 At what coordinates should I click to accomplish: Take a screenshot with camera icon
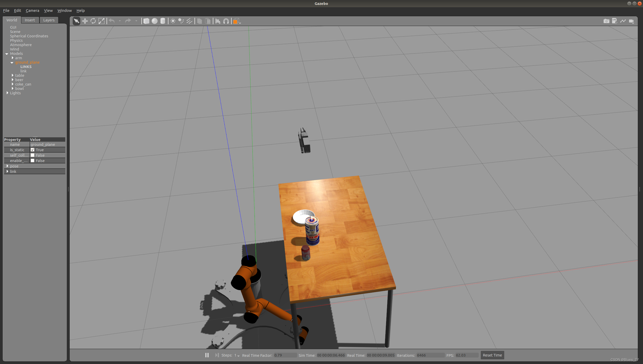606,21
